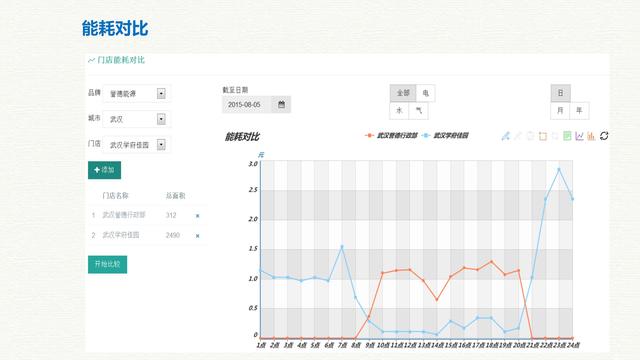
Task: Click the blue data point peak at 7点
Action: [x=342, y=247]
